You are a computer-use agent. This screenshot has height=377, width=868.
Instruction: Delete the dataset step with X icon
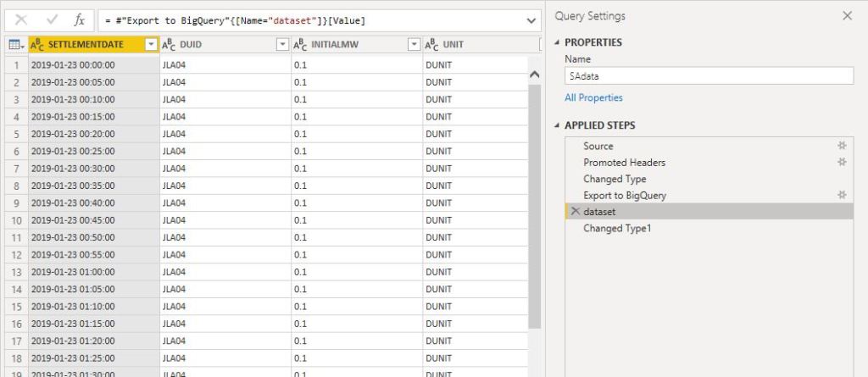[x=576, y=212]
